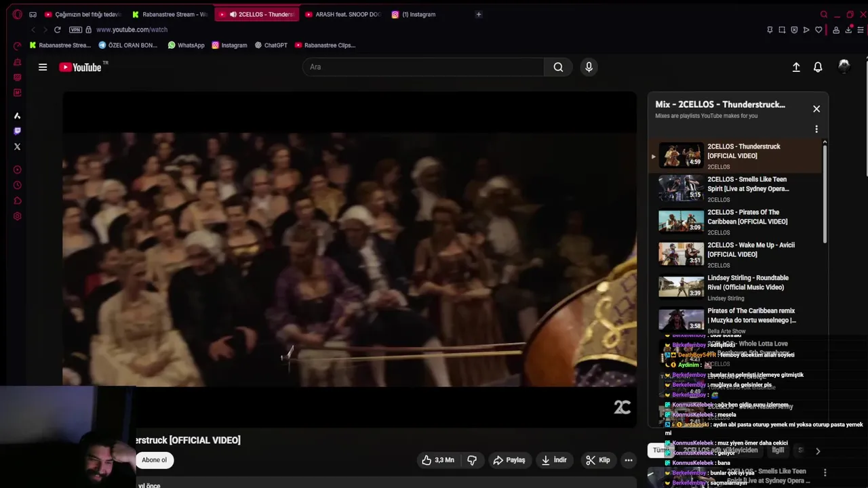Open the sidebar extensions cube icon

[18, 201]
